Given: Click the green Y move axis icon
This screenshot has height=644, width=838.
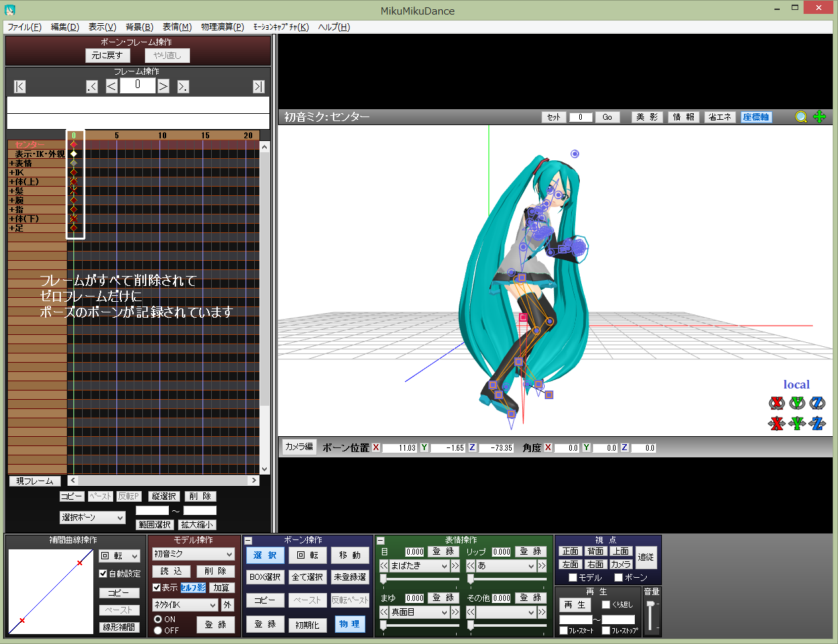Looking at the screenshot, I should tap(797, 424).
